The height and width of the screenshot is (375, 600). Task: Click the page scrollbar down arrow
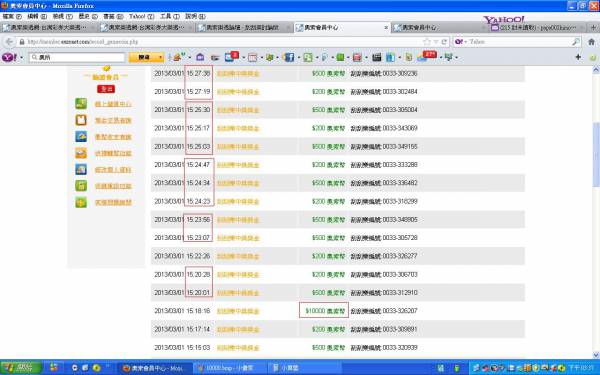(x=596, y=355)
